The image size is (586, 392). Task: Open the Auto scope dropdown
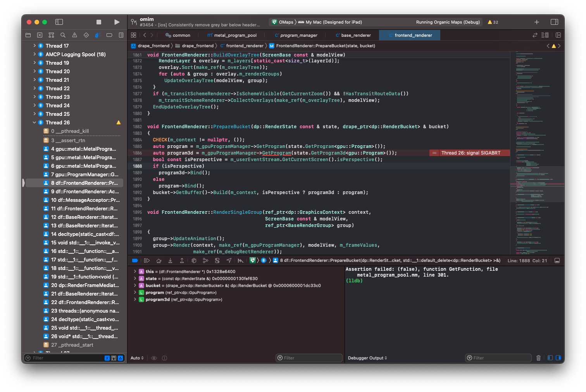(137, 358)
